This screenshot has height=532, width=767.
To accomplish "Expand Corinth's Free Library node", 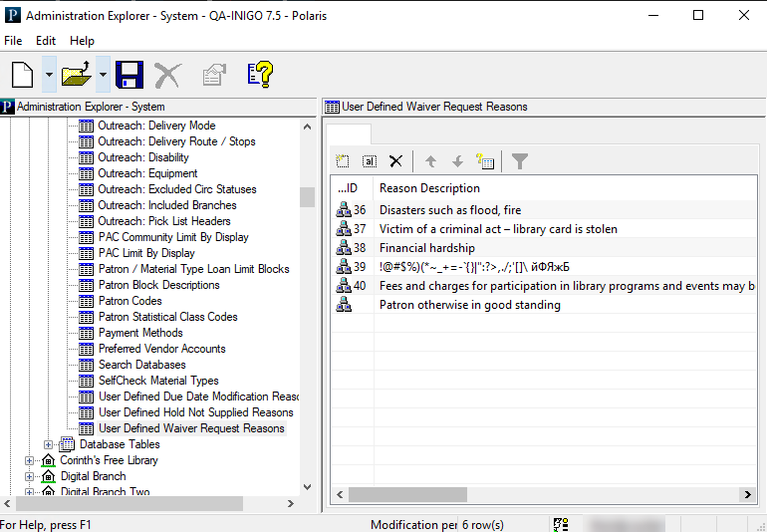I will pyautogui.click(x=29, y=460).
